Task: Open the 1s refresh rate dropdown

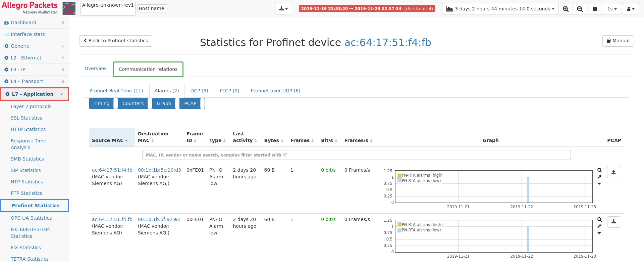Action: coord(611,9)
